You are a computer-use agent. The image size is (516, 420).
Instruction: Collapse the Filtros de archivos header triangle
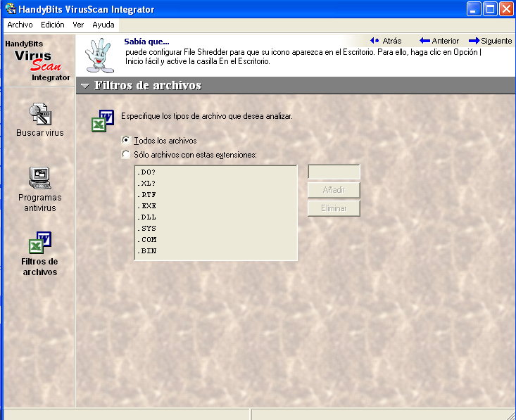(x=85, y=86)
